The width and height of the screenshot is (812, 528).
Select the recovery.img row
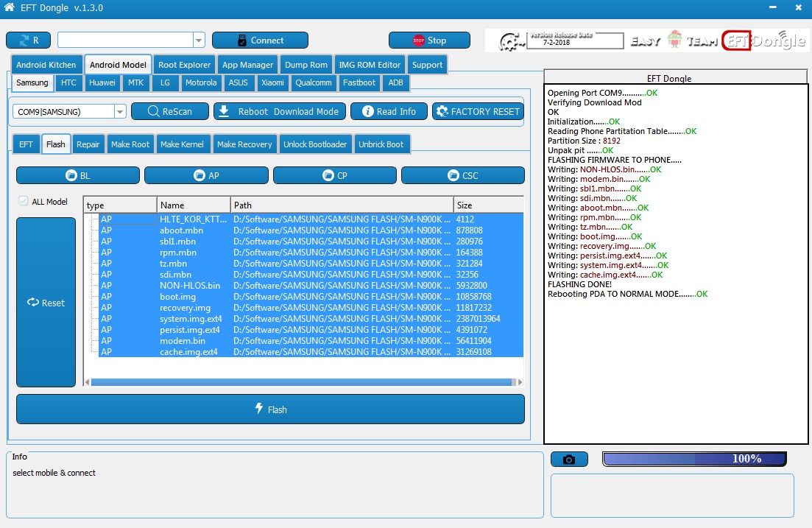tap(311, 307)
